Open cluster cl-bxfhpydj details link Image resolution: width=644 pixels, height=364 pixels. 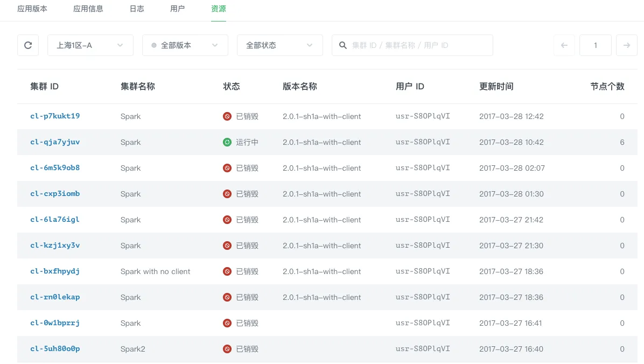click(x=54, y=271)
